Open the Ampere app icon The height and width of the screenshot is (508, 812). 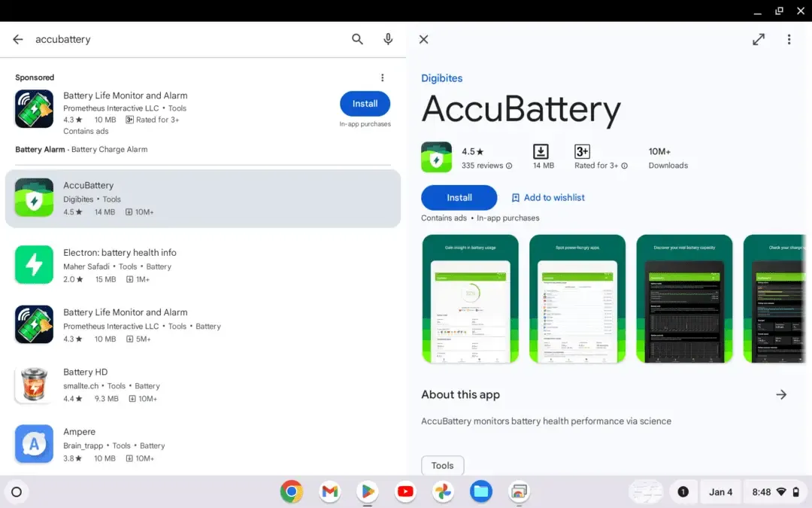click(x=34, y=444)
